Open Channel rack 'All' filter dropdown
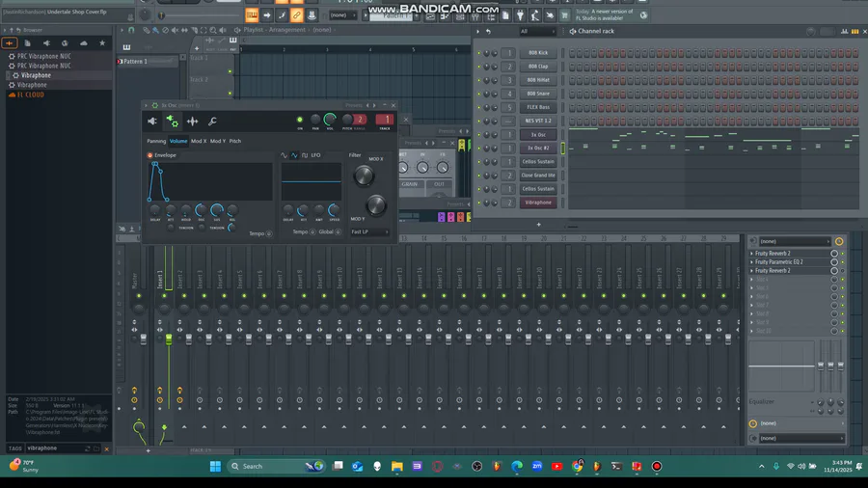This screenshot has height=488, width=868. click(536, 32)
